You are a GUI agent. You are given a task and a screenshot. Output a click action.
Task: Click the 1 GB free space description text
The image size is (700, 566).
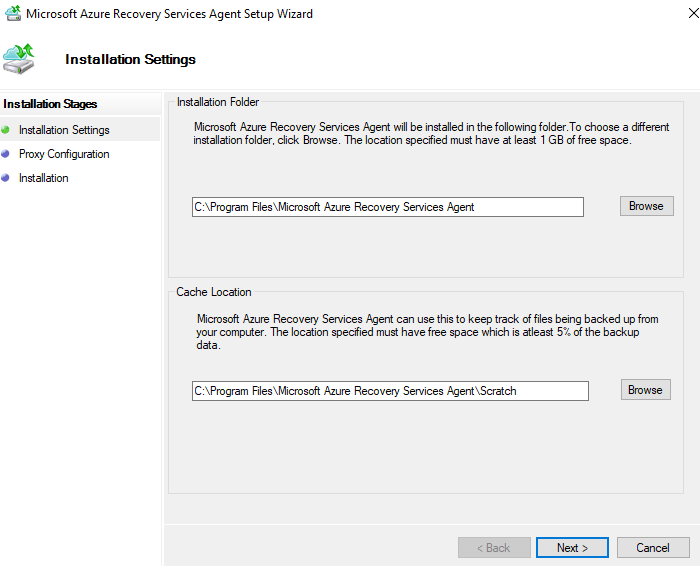pyautogui.click(x=431, y=133)
